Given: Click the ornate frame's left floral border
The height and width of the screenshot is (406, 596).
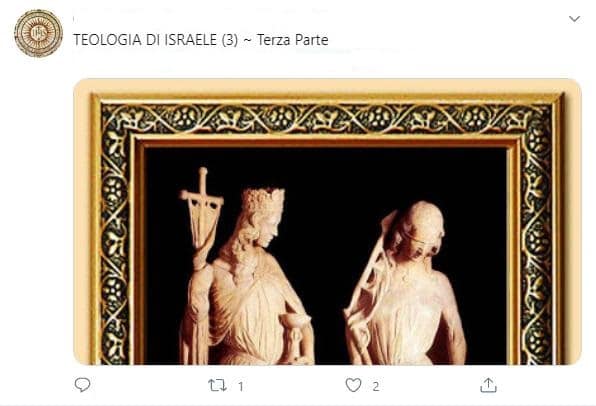Looking at the screenshot, I should click(x=116, y=234).
